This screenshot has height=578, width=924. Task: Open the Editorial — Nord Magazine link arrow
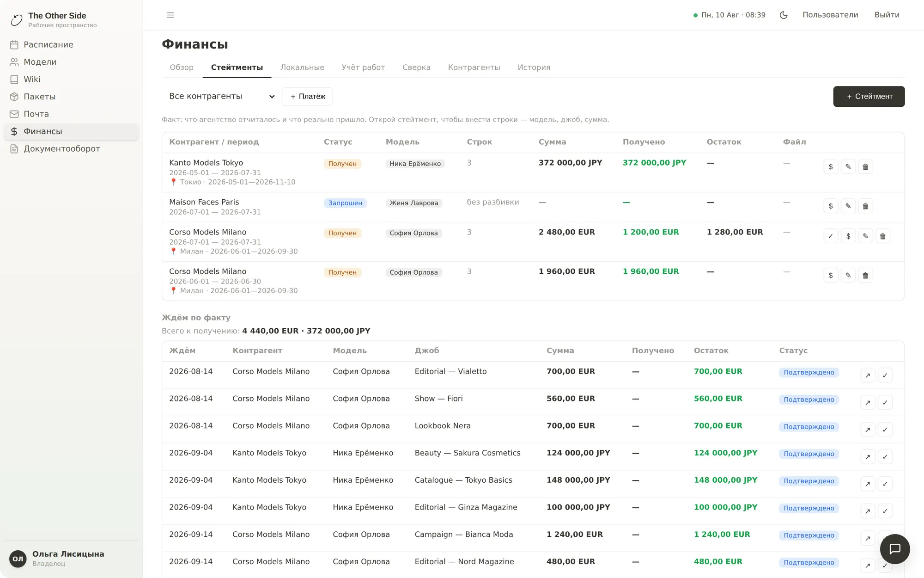pyautogui.click(x=868, y=566)
